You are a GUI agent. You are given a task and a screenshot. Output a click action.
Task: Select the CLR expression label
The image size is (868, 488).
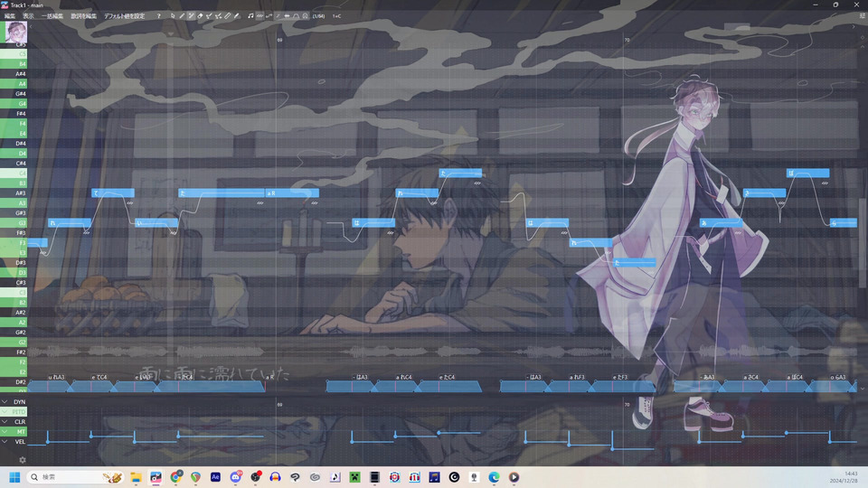pos(19,422)
